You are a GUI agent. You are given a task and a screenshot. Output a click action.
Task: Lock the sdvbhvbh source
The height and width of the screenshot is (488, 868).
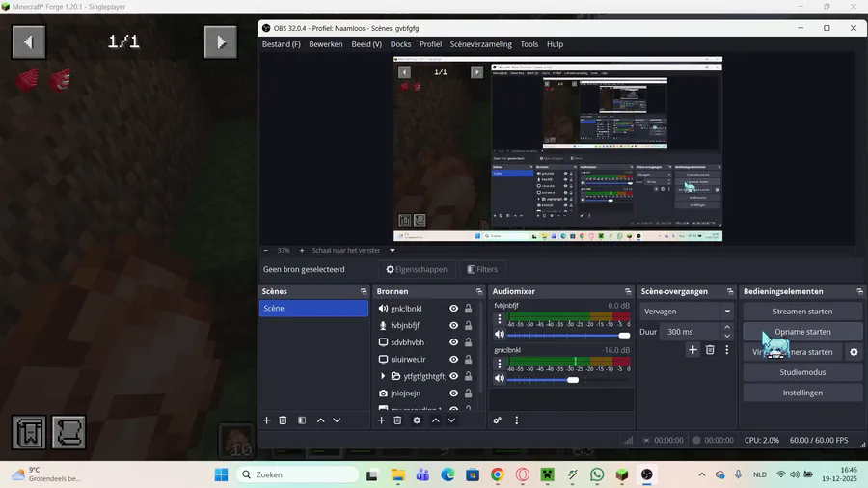469,342
